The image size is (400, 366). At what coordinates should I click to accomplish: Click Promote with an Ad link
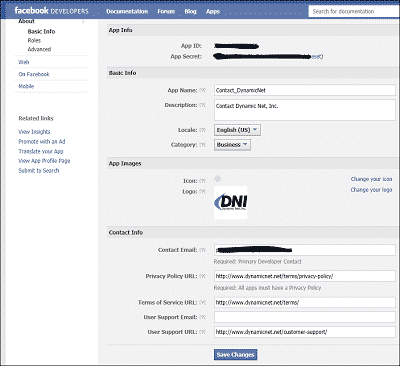42,141
